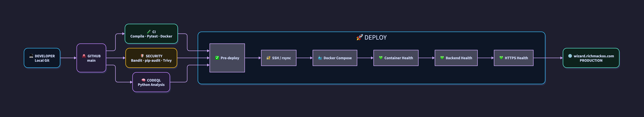Select the Pre-deploy step box
Viewport: 644px width, 117px height.
[x=227, y=58]
